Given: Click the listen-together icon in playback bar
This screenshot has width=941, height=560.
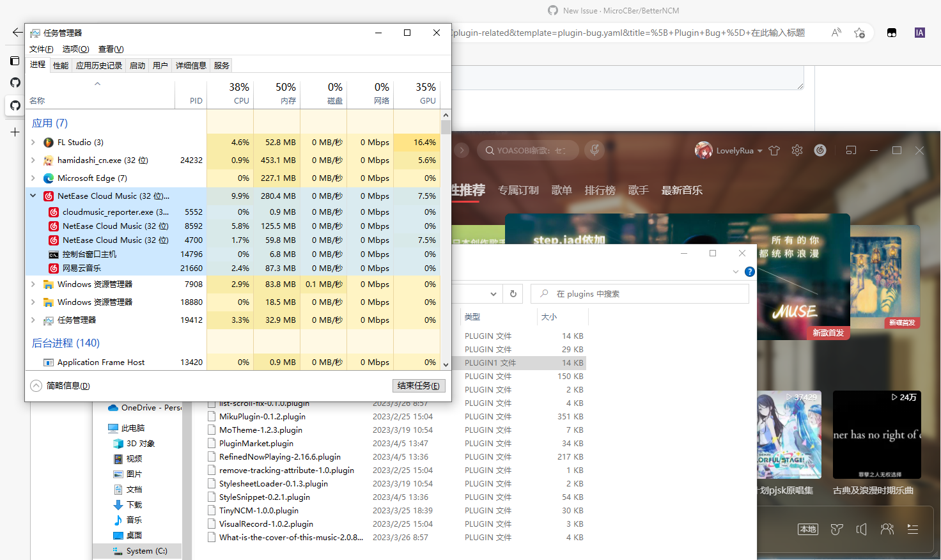Looking at the screenshot, I should (x=887, y=529).
